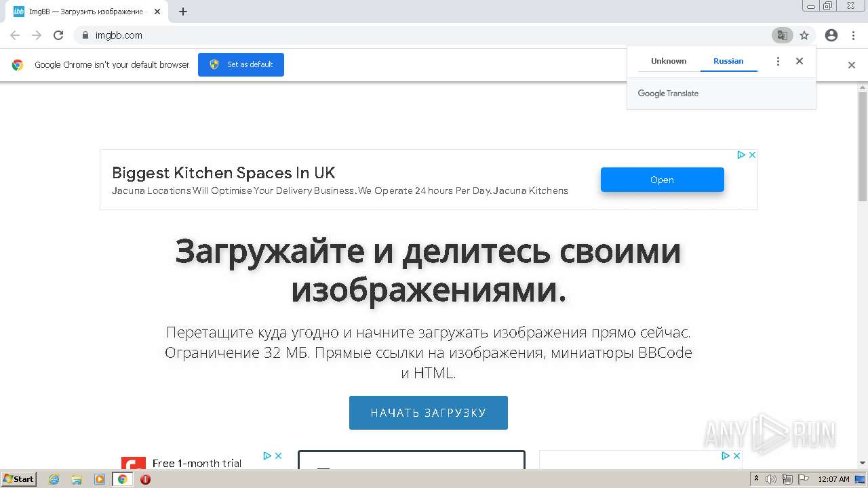Select the ImgBB tab
Image resolution: width=868 pixels, height=488 pixels.
(x=87, y=12)
